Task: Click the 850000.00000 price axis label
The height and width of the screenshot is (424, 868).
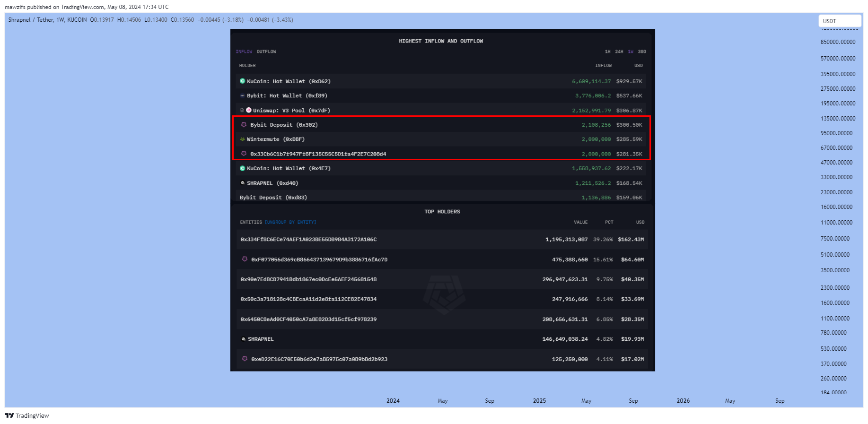Action: [x=838, y=42]
